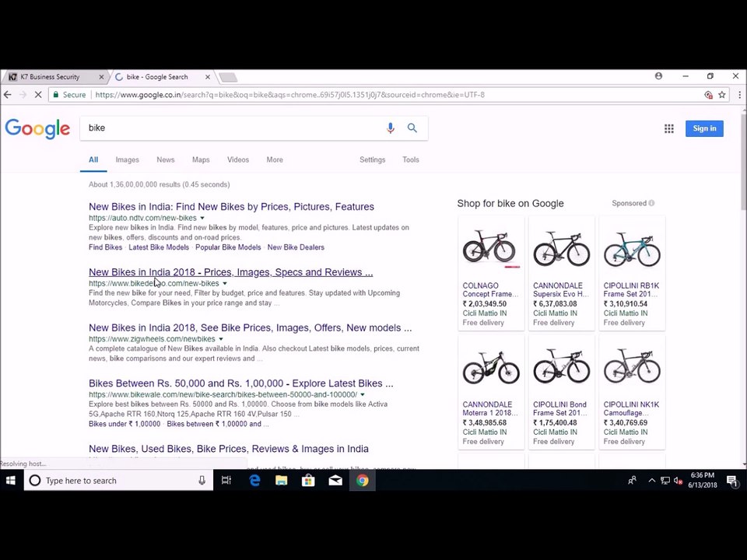Click the Cortana microphone in taskbar
This screenshot has width=747, height=560.
(x=202, y=481)
